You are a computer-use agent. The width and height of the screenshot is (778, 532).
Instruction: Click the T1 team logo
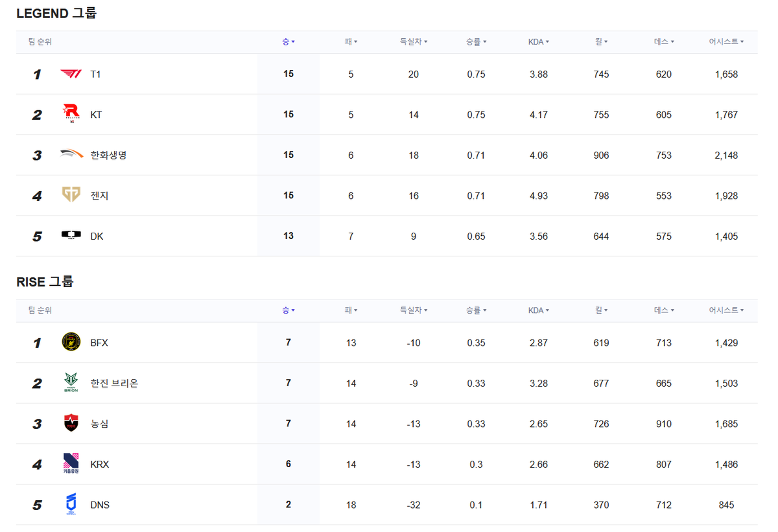point(71,75)
